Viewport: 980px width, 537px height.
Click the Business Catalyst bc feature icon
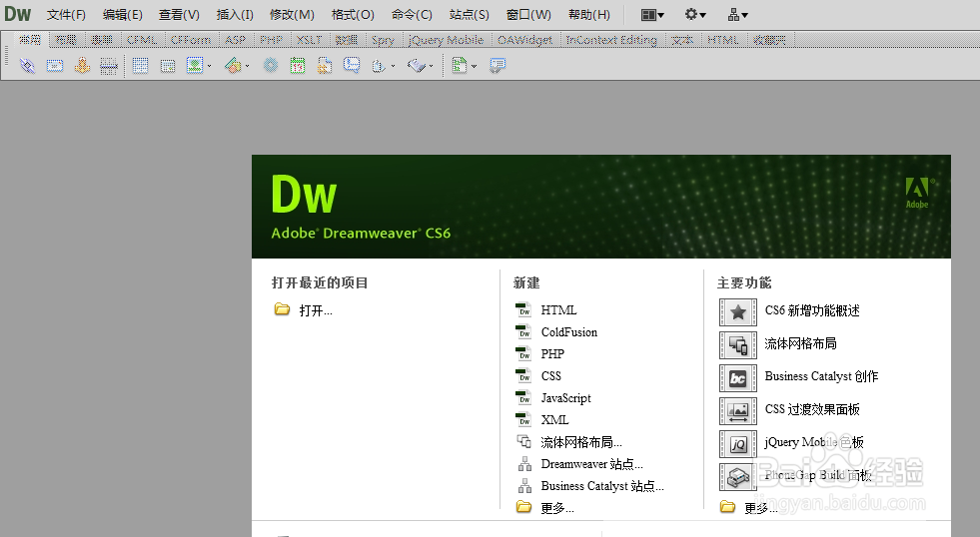(737, 377)
